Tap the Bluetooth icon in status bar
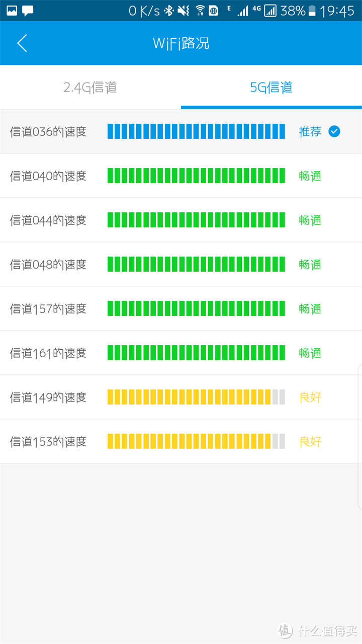Viewport: 362px width, 644px height. pyautogui.click(x=170, y=11)
